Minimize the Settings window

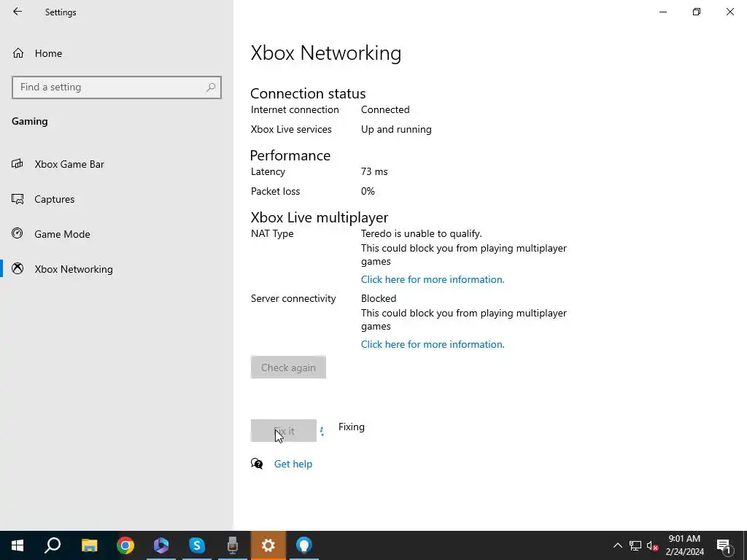click(x=663, y=12)
